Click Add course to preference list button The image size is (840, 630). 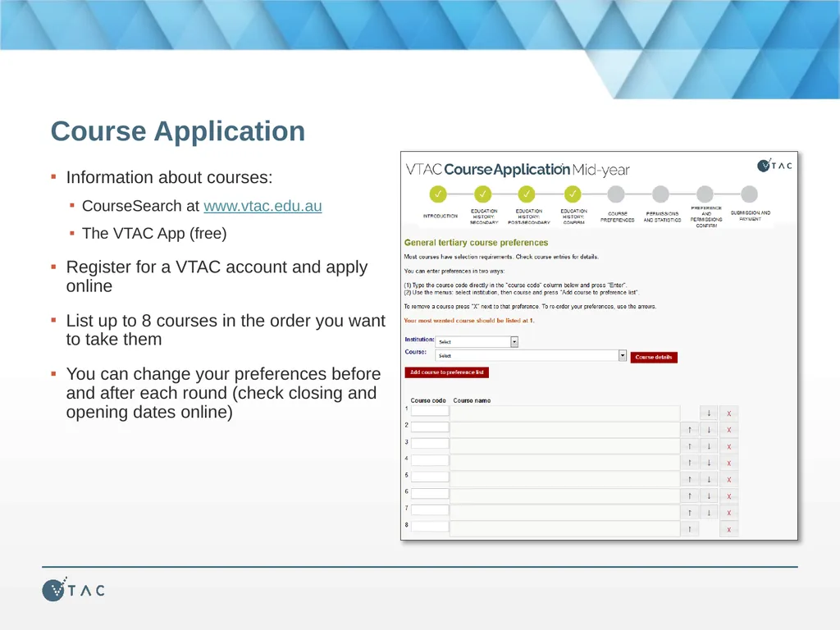pos(447,372)
